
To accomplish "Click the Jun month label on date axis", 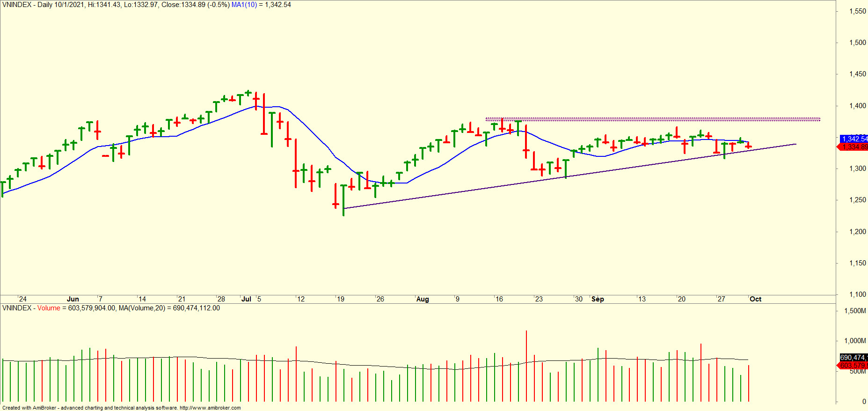I will tap(73, 299).
